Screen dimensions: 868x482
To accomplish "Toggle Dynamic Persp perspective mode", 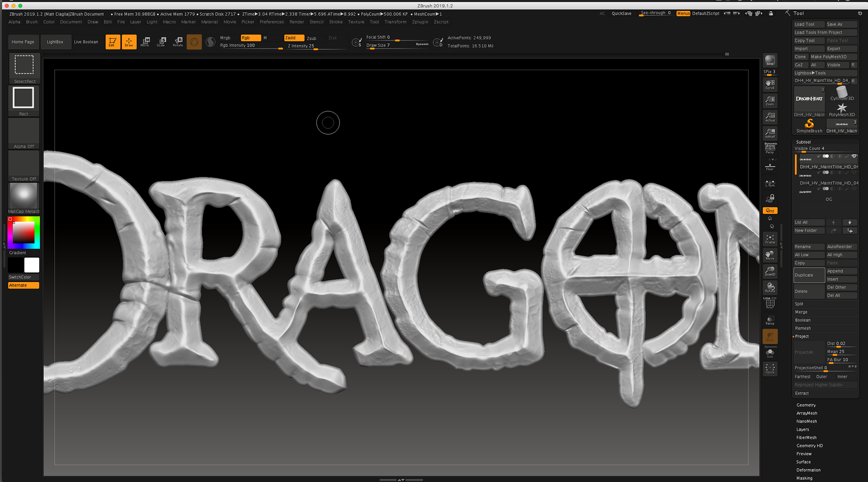I will click(770, 148).
